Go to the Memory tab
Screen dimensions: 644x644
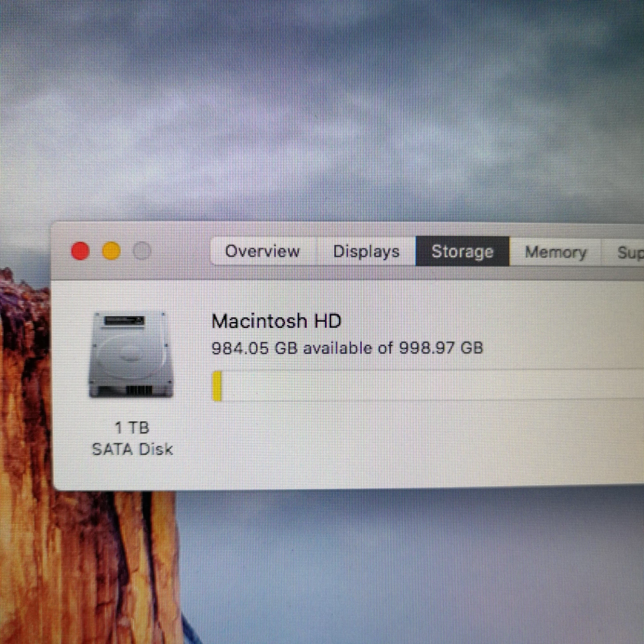click(x=555, y=252)
